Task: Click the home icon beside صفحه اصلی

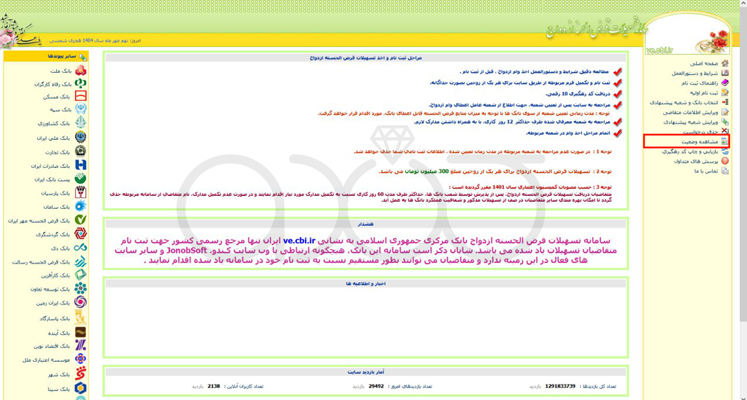Action: pos(725,63)
